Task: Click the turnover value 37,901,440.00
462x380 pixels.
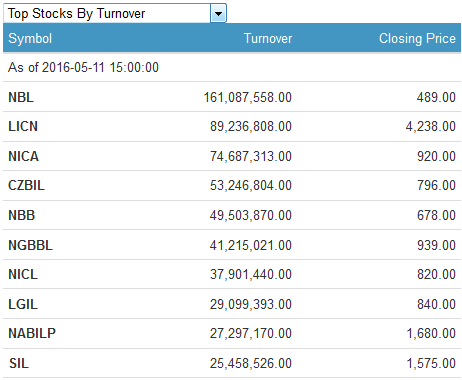Action: 251,274
